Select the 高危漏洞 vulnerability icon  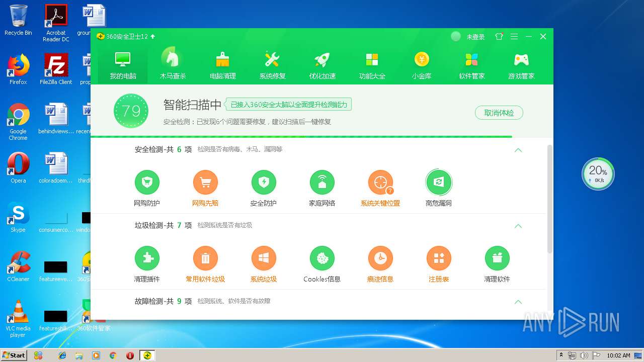point(439,182)
